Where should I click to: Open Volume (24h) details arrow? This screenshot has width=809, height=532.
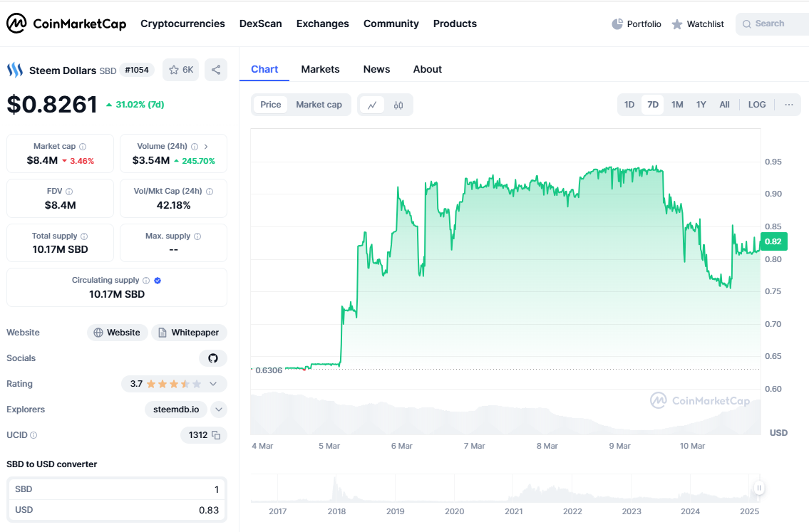(x=206, y=147)
